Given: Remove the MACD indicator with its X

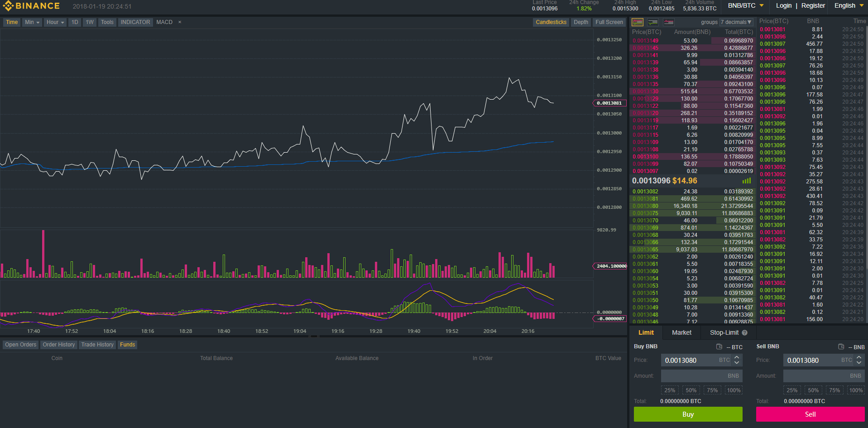Looking at the screenshot, I should pos(179,22).
